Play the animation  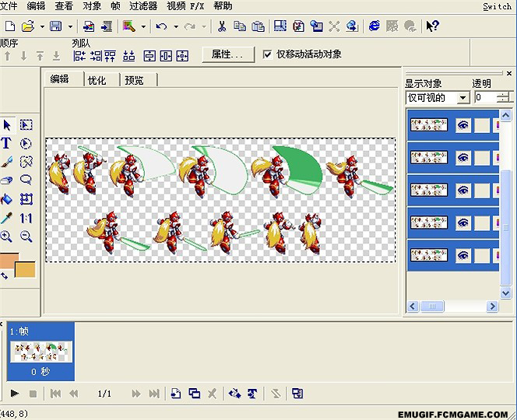(14, 394)
